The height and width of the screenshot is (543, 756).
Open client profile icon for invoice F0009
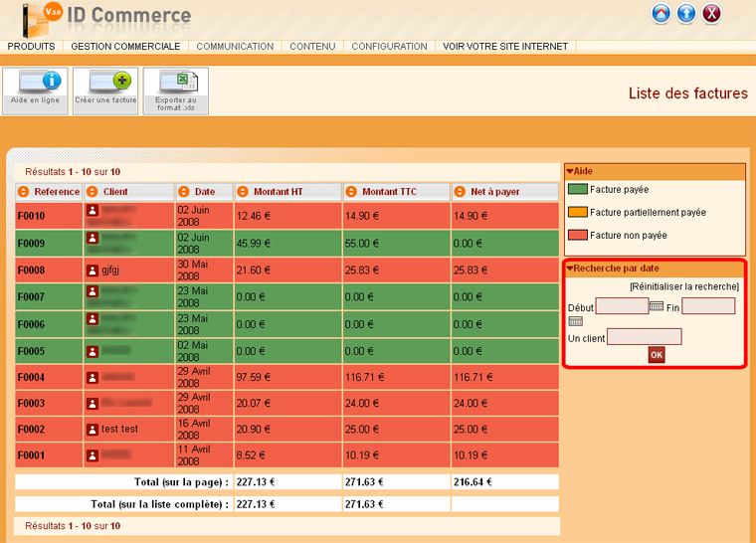93,238
